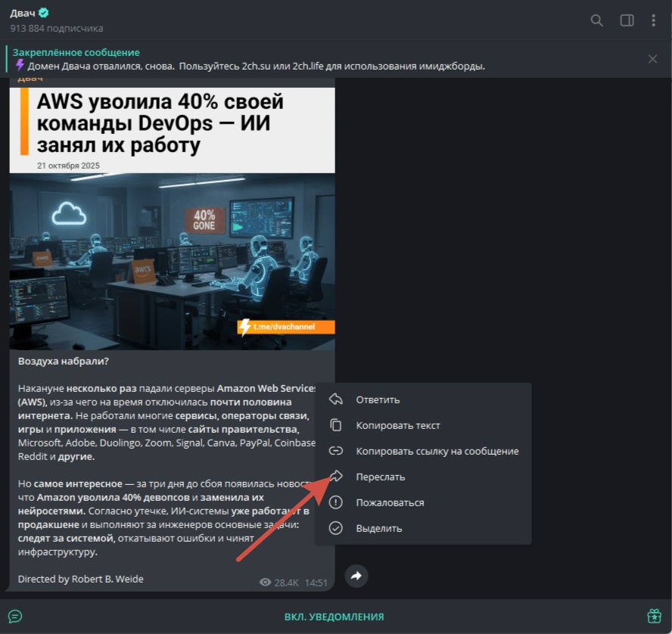This screenshot has height=634, width=672.
Task: Click the checkmark circle icon beside Выделить
Action: point(335,528)
